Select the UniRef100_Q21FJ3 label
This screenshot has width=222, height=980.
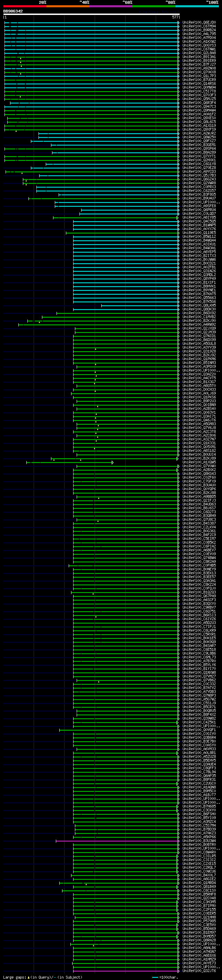[x=199, y=500]
